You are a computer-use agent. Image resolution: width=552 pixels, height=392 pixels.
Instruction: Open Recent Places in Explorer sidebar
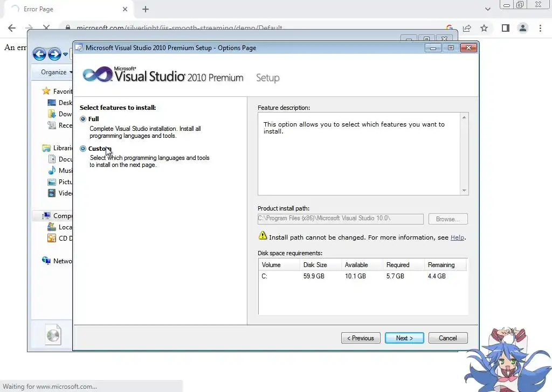(60, 125)
